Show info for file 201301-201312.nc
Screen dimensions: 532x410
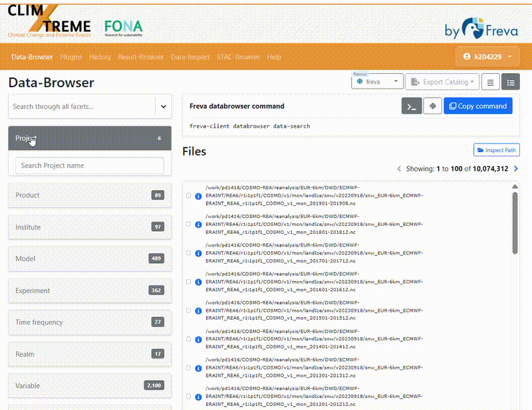click(x=198, y=368)
